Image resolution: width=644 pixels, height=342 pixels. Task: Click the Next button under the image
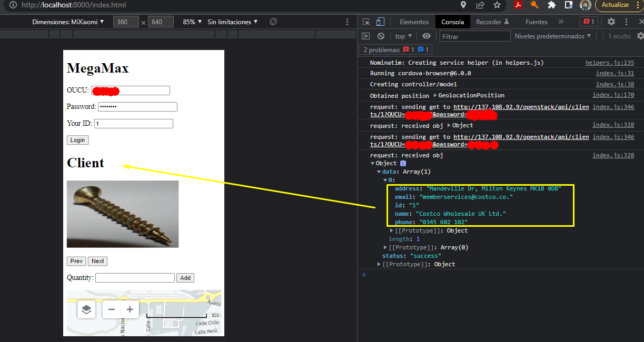[x=98, y=261]
